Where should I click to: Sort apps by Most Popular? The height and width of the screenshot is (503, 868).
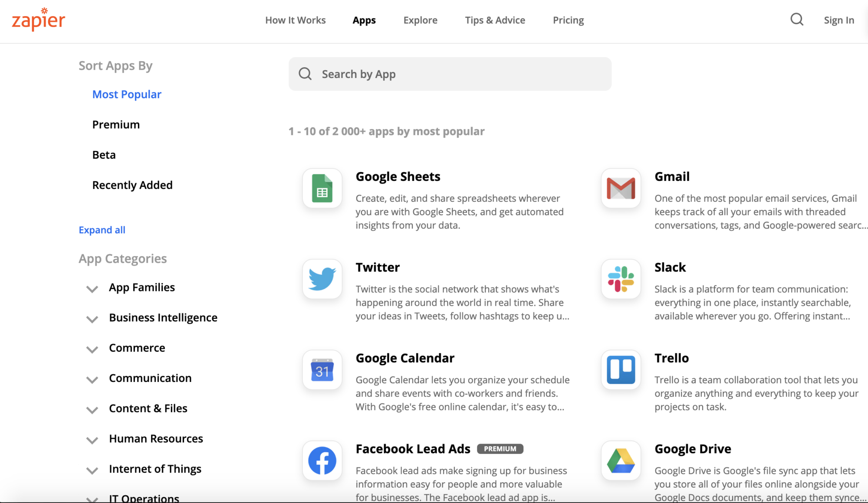click(x=127, y=94)
